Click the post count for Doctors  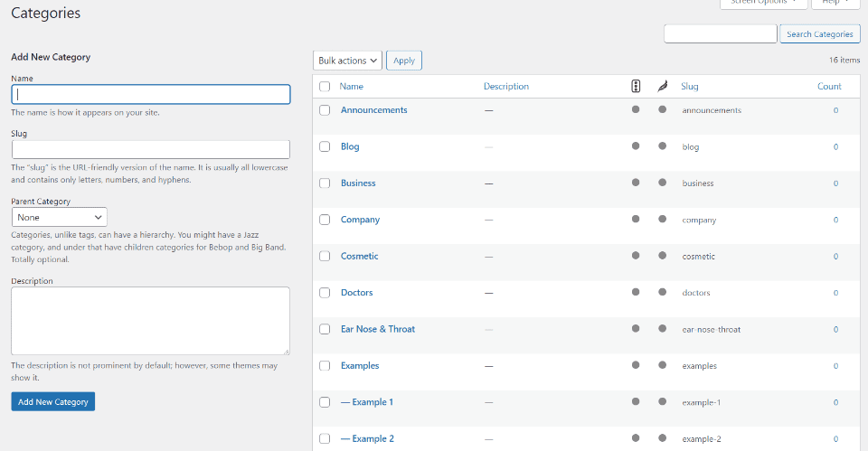pos(835,293)
